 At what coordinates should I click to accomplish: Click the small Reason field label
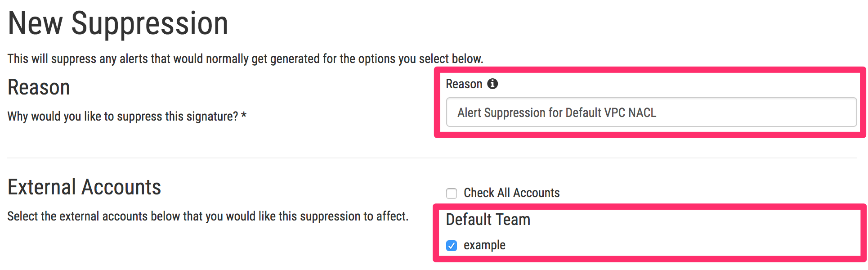464,84
